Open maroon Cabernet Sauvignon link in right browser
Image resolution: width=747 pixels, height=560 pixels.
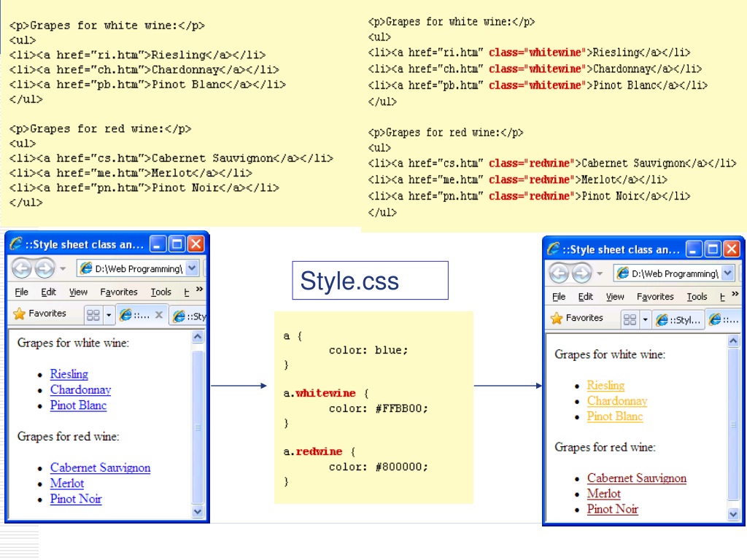pos(636,478)
